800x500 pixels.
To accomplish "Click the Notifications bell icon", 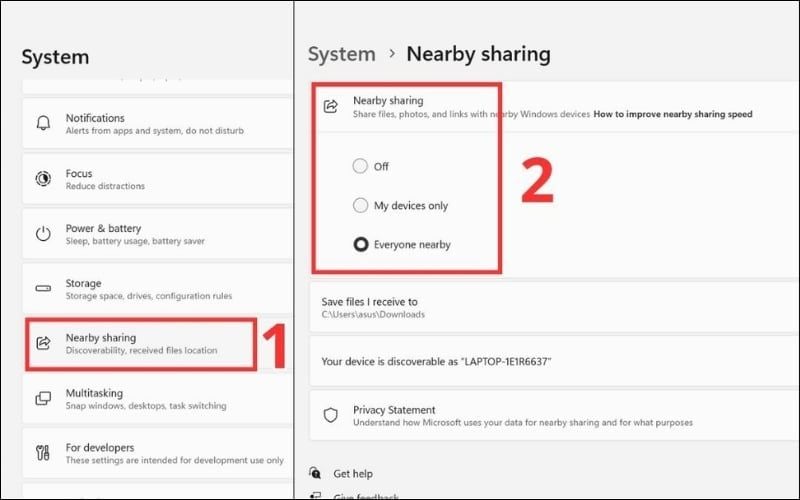I will click(x=43, y=124).
